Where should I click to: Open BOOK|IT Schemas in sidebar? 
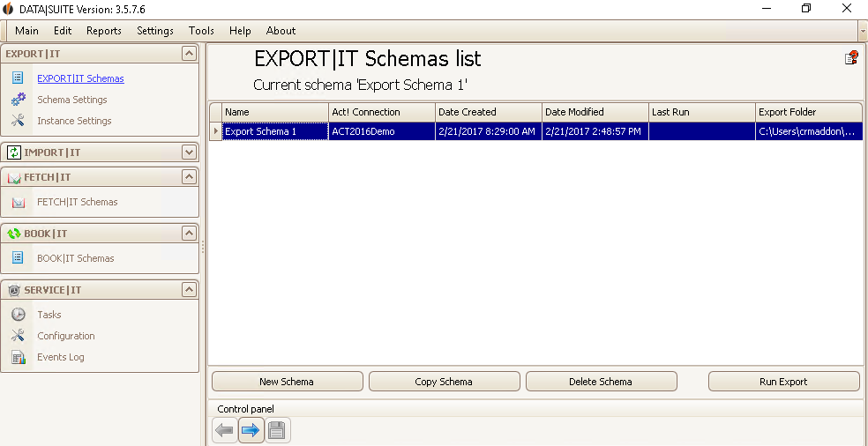(76, 258)
